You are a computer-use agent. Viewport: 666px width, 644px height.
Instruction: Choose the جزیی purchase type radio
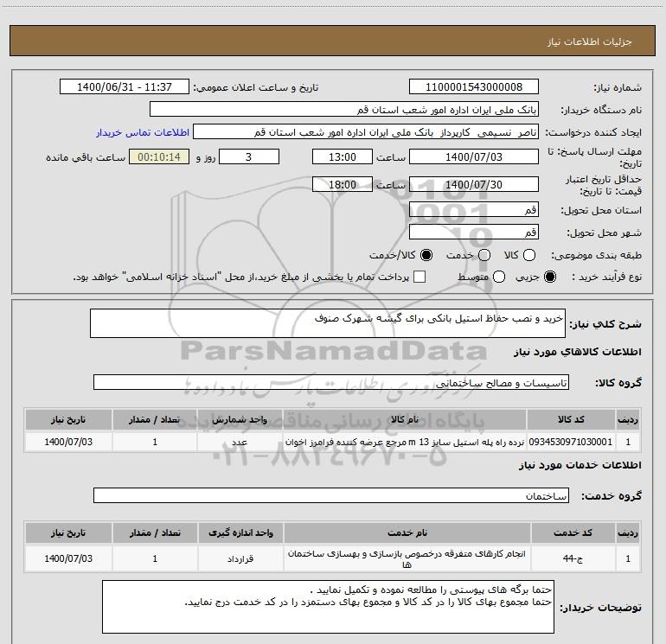coord(550,277)
